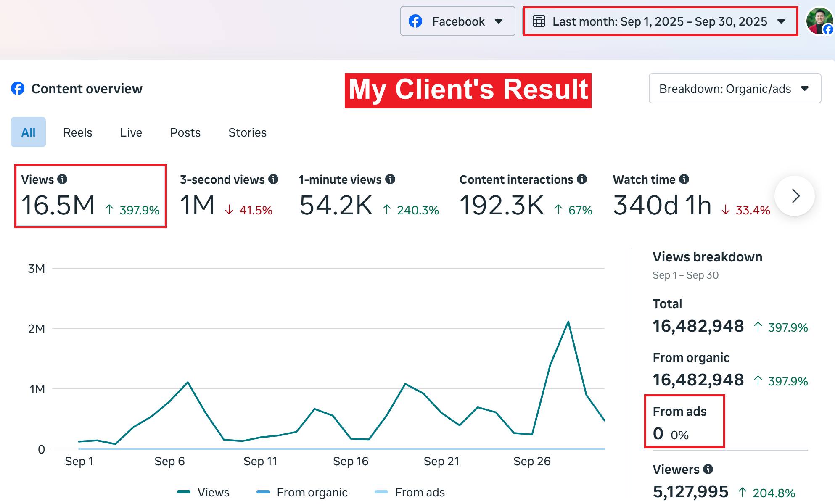This screenshot has width=835, height=504.
Task: Click the calendar icon in date selector
Action: [x=539, y=21]
